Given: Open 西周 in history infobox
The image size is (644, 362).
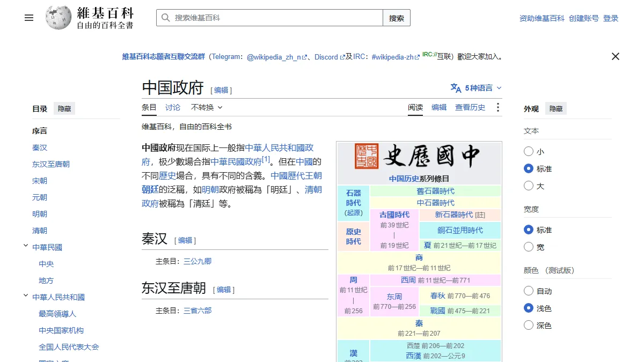Looking at the screenshot, I should (x=408, y=280).
